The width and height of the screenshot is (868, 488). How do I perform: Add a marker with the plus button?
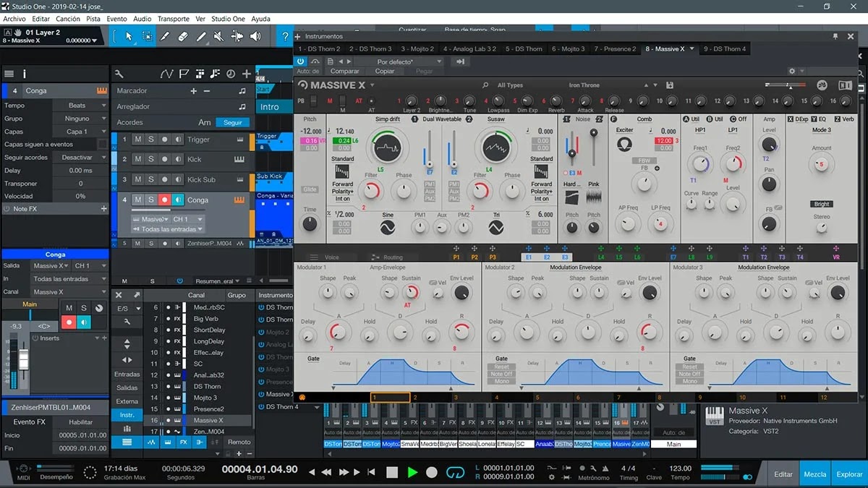pyautogui.click(x=193, y=91)
